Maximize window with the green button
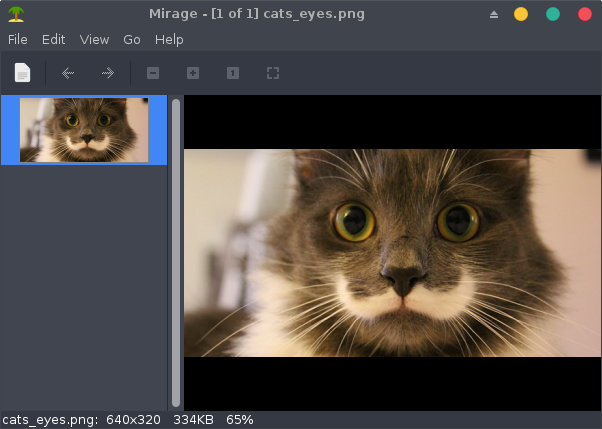Viewport: 602px width, 429px height. tap(553, 14)
